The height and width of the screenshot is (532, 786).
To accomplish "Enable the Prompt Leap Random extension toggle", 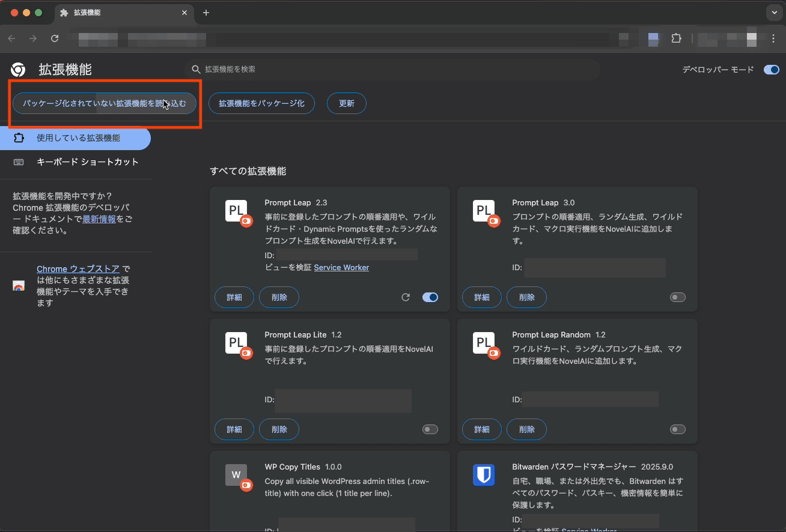I will click(678, 429).
